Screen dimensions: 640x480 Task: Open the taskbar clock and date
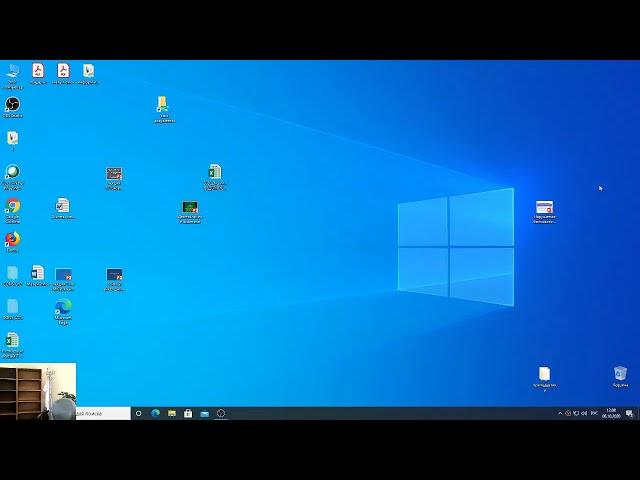click(611, 413)
